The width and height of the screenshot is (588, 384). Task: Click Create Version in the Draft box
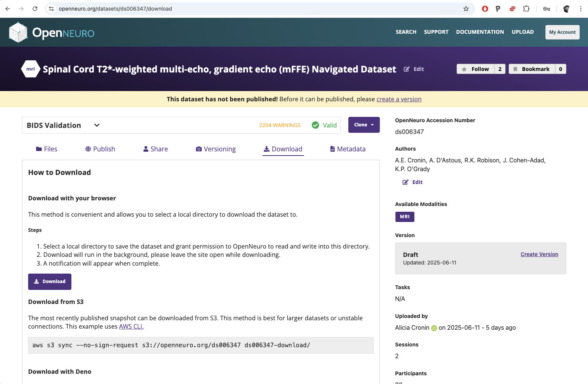point(539,254)
